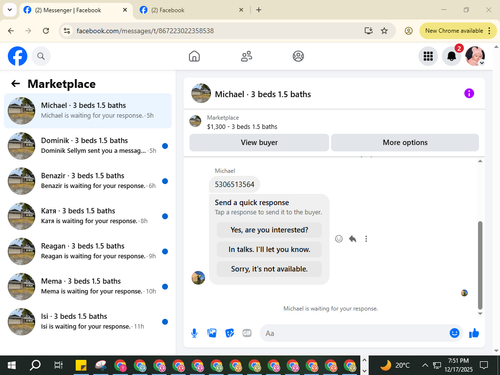Click the 20°C weather widget
500x375 pixels.
pos(395,365)
